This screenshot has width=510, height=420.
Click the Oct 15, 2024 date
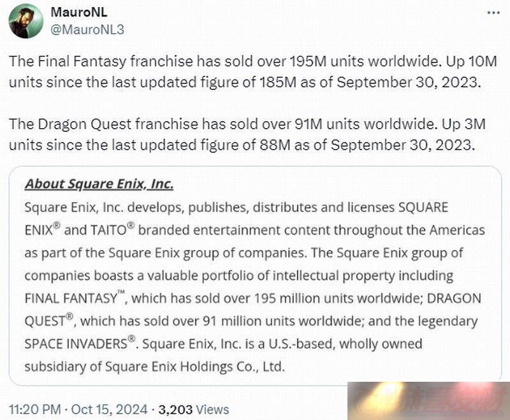[x=109, y=409]
